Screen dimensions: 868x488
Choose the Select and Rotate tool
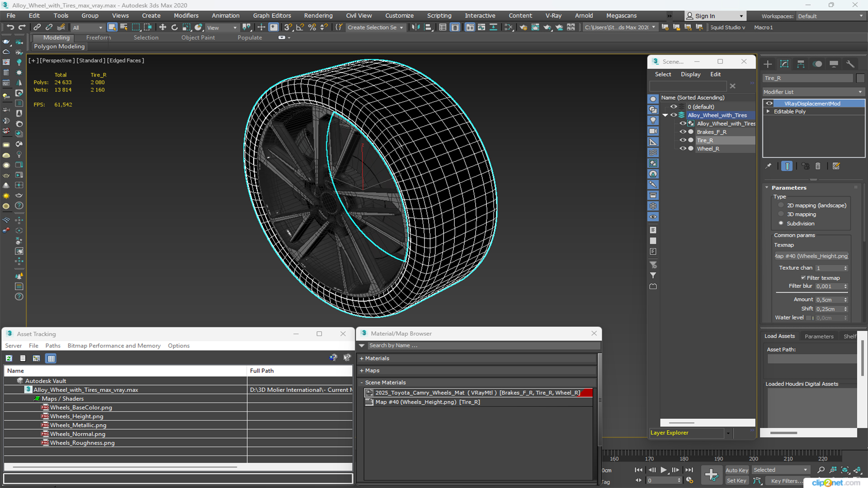tap(175, 28)
